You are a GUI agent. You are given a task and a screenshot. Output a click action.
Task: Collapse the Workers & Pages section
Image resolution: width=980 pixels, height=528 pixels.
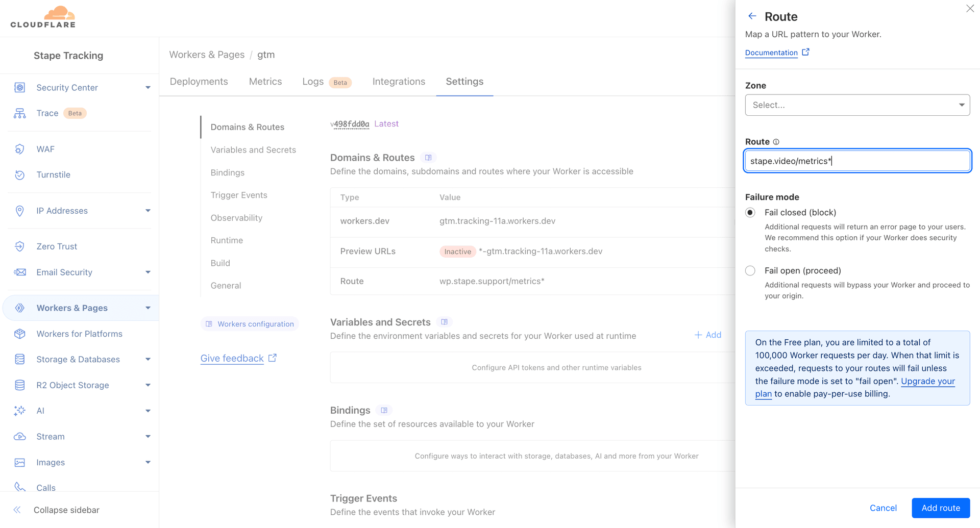coord(148,308)
